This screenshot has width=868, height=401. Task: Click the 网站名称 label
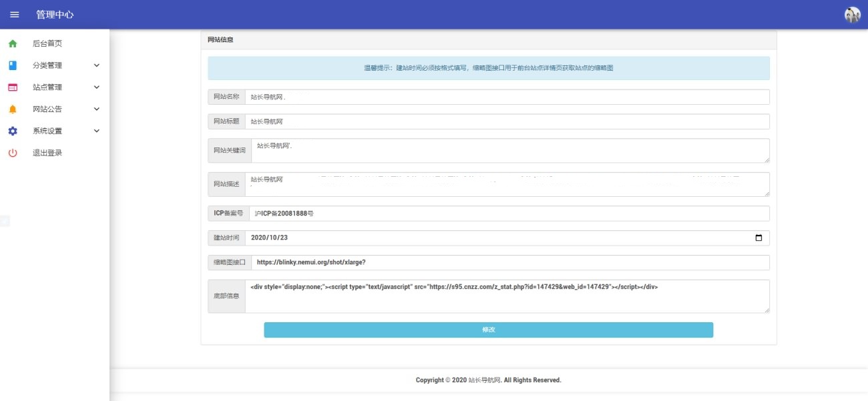226,97
